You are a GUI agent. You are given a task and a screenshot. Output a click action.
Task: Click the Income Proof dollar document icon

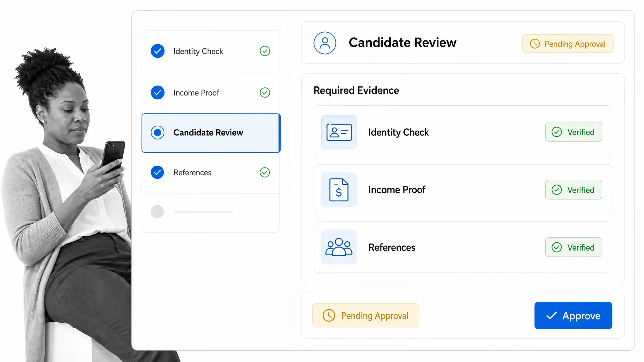tap(339, 189)
